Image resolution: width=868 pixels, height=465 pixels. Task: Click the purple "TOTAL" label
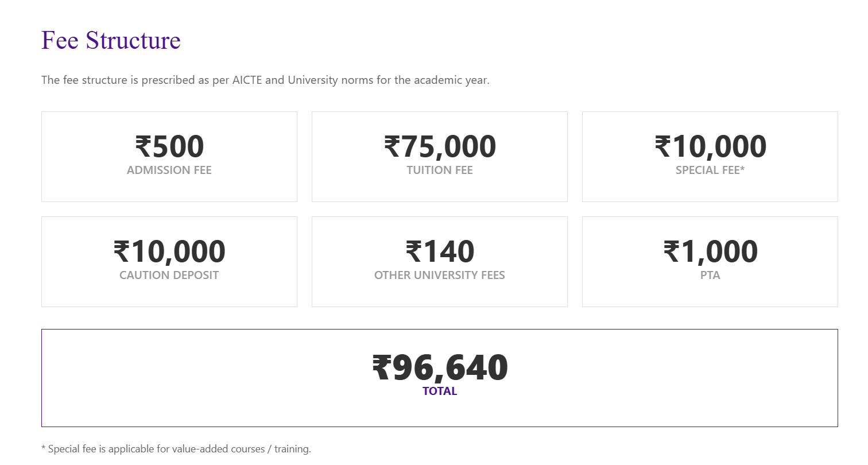click(440, 392)
